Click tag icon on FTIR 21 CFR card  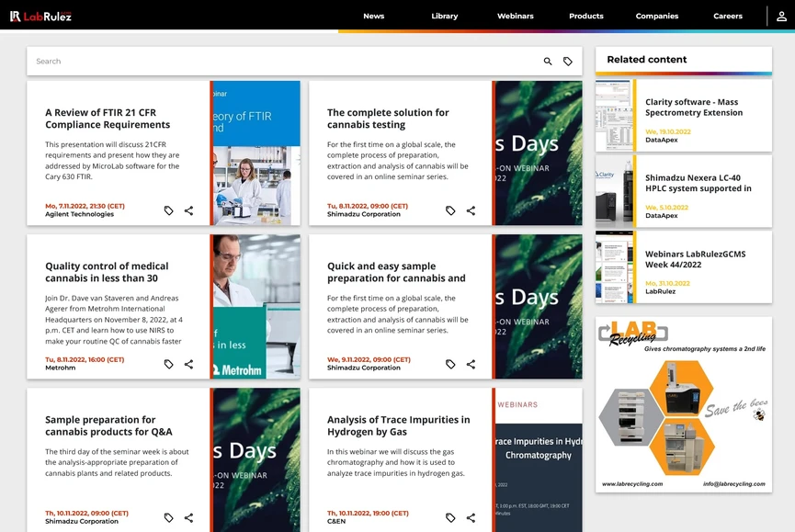click(x=169, y=210)
